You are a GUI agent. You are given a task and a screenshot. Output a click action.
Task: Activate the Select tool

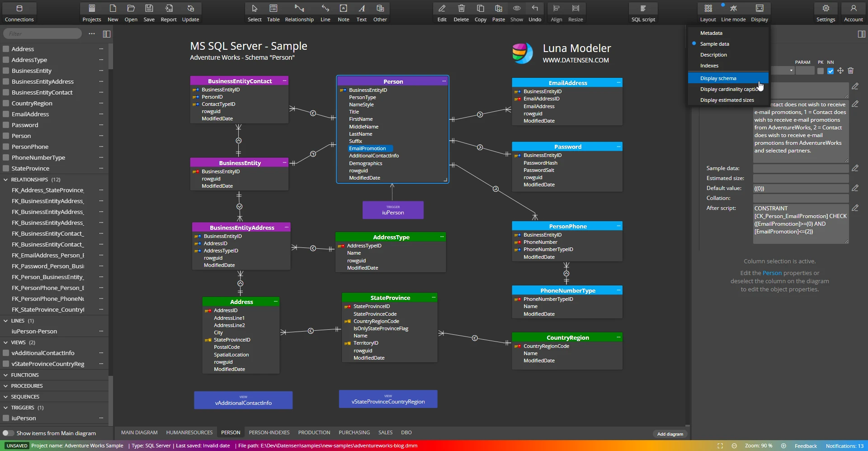pos(255,13)
